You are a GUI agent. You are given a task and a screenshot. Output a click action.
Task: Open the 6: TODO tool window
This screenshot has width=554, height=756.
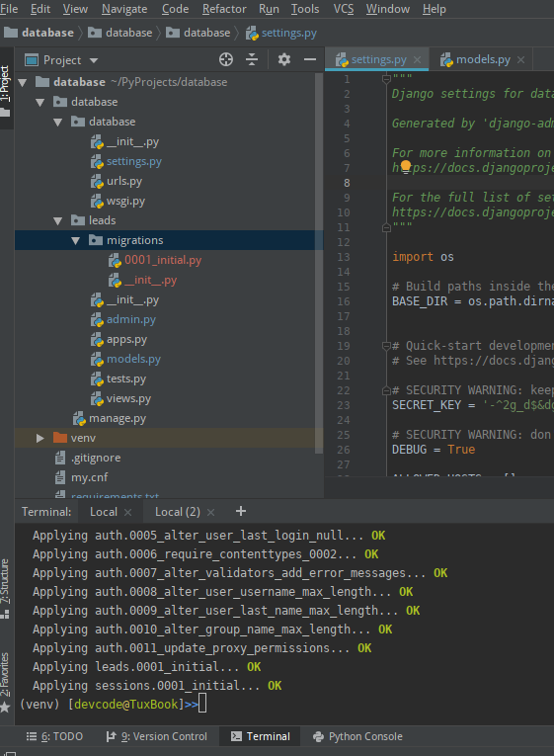pos(54,736)
